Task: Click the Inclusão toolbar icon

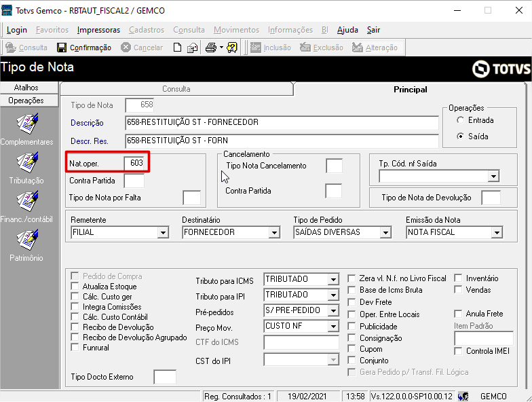Action: (255, 48)
